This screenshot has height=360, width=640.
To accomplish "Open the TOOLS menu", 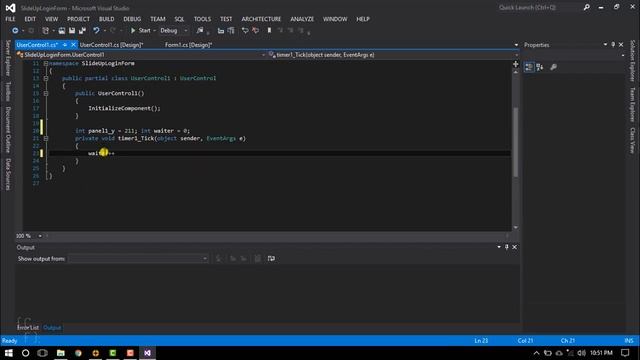I will 202,19.
